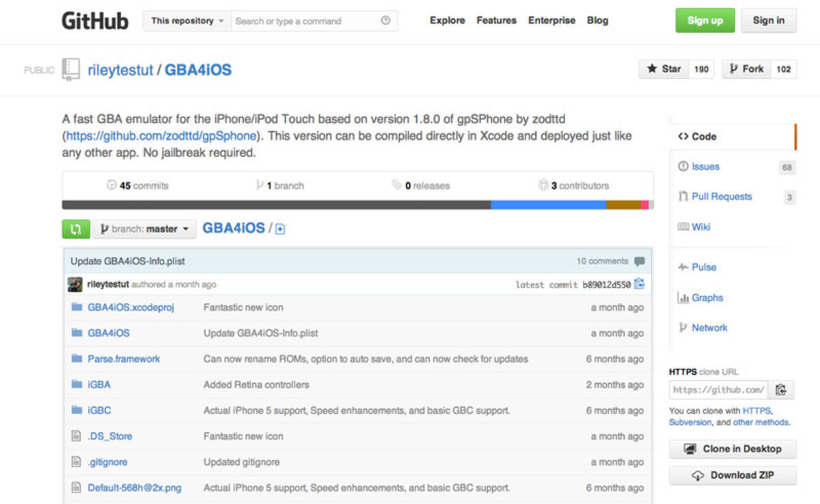Copy the HTTPS clone URL to clipboard
The height and width of the screenshot is (504, 820).
click(780, 390)
